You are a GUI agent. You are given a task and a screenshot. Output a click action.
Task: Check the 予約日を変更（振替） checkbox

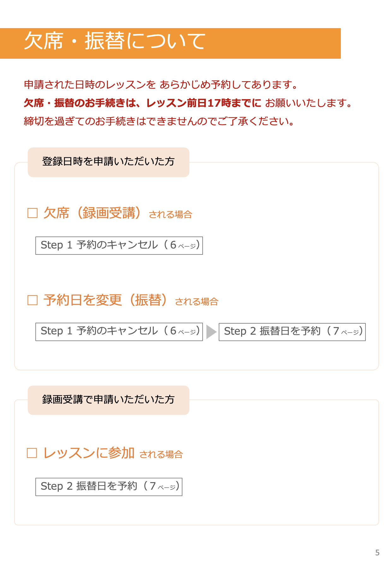click(33, 300)
